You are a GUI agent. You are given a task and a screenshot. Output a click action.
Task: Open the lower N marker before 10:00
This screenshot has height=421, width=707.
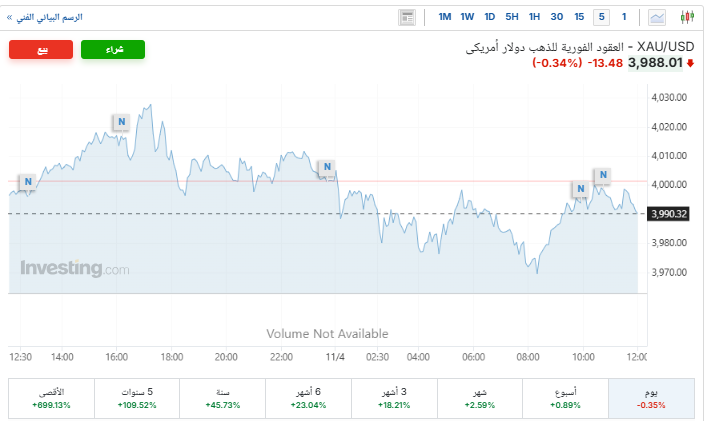579,188
